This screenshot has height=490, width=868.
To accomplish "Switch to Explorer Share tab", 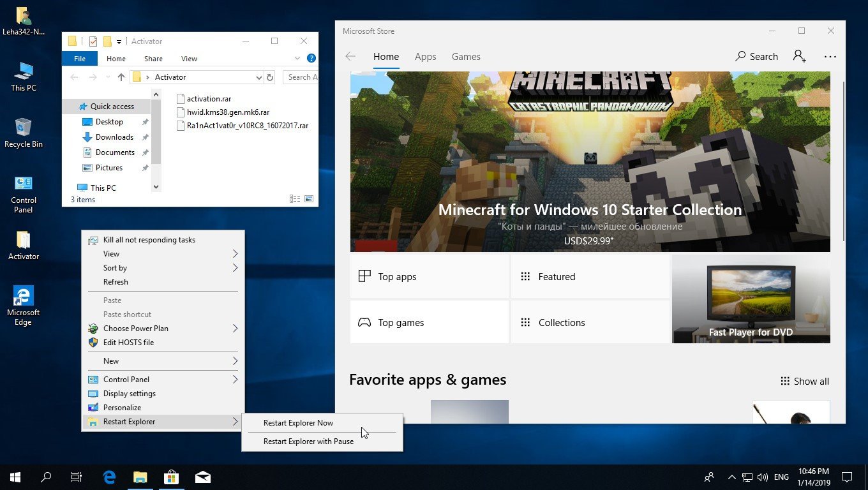I will (x=153, y=59).
